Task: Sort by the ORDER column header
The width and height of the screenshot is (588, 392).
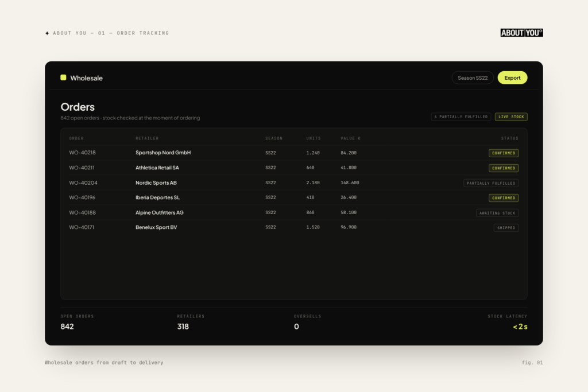Action: (76, 138)
